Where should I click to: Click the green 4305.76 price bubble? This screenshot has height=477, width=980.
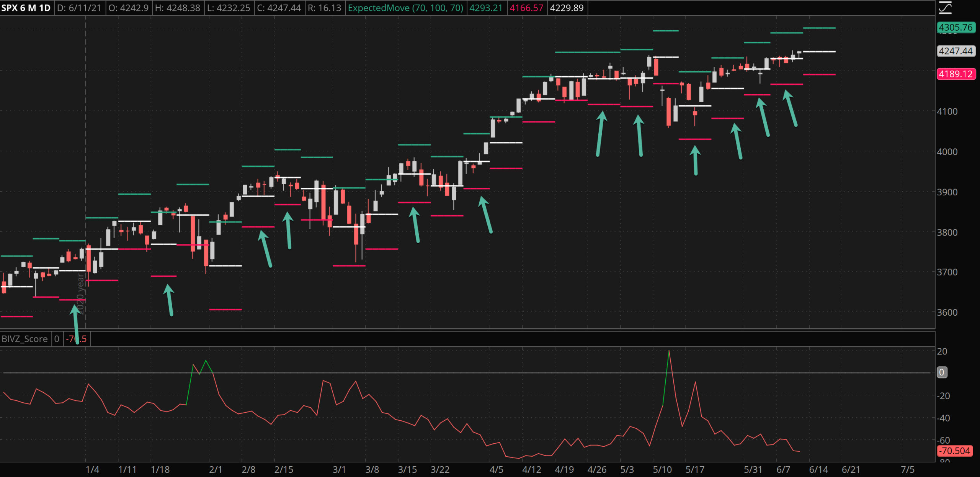955,28
